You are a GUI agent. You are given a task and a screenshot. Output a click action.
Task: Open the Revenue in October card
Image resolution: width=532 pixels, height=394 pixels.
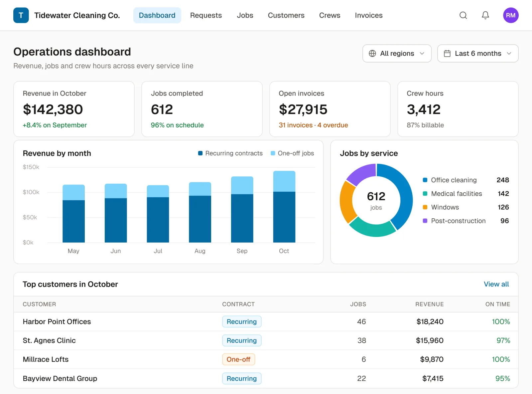coord(74,109)
